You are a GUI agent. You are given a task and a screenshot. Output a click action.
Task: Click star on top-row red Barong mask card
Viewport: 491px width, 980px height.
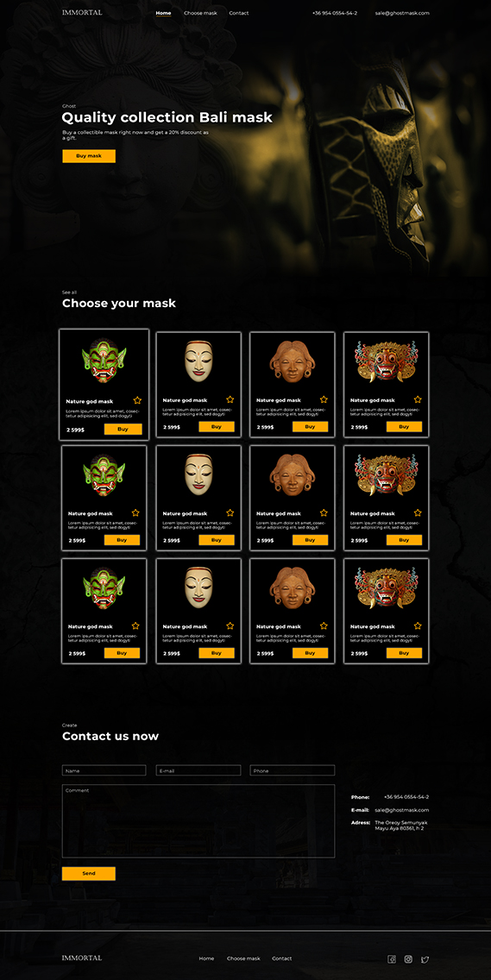(x=418, y=399)
